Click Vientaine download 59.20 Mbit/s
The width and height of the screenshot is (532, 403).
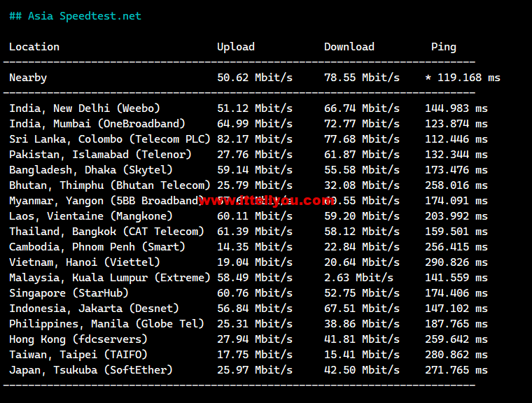[x=362, y=216]
